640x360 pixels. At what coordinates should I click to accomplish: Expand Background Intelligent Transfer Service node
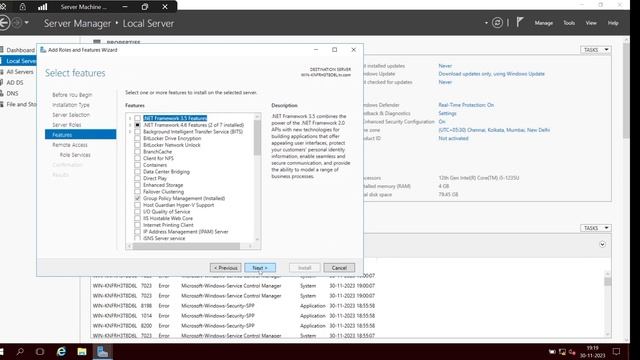[130, 131]
